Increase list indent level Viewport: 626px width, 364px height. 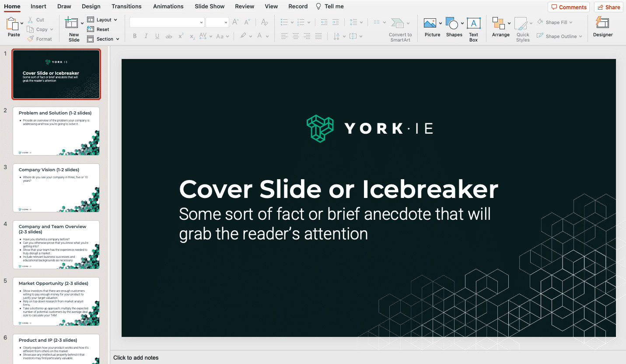point(336,22)
